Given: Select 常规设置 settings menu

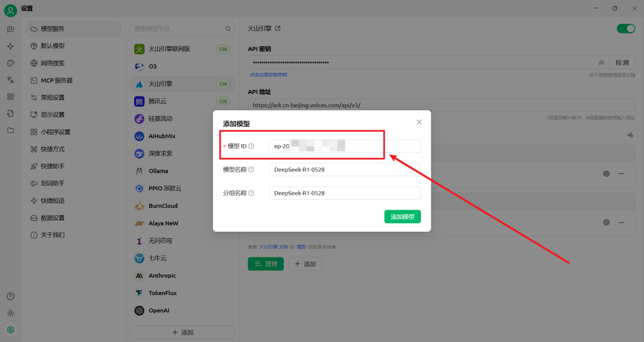Looking at the screenshot, I should pos(73,98).
